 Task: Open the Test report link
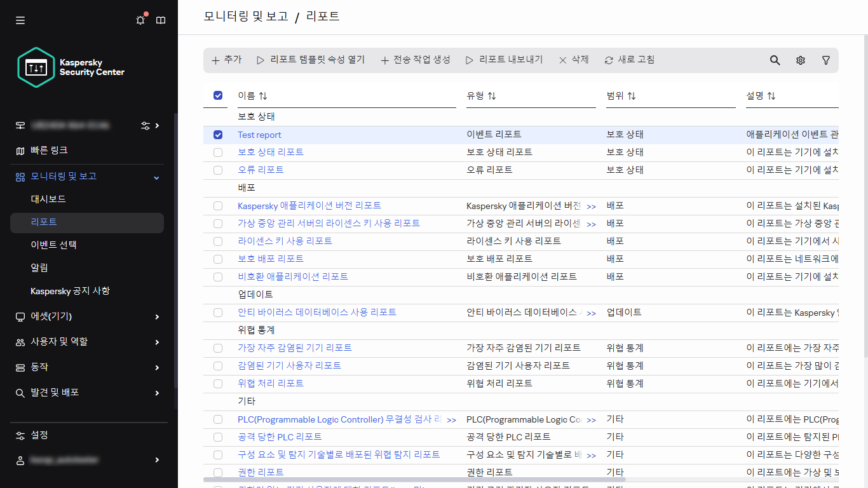pos(259,134)
